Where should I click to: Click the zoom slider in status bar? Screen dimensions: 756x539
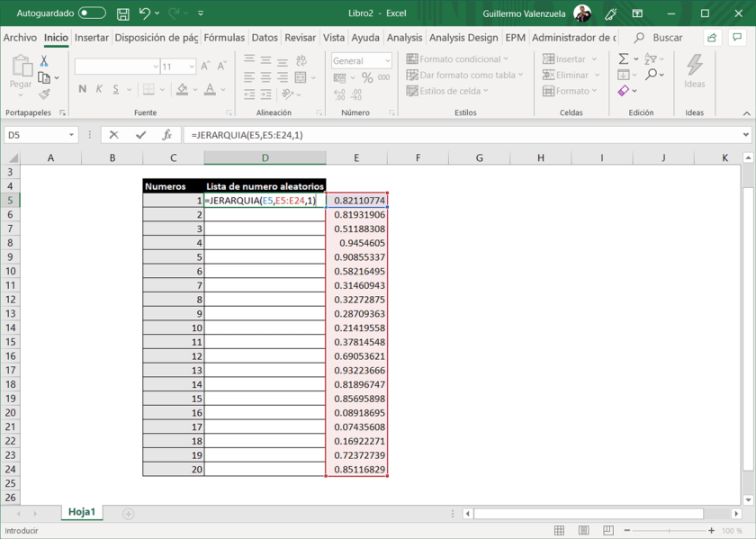point(669,531)
